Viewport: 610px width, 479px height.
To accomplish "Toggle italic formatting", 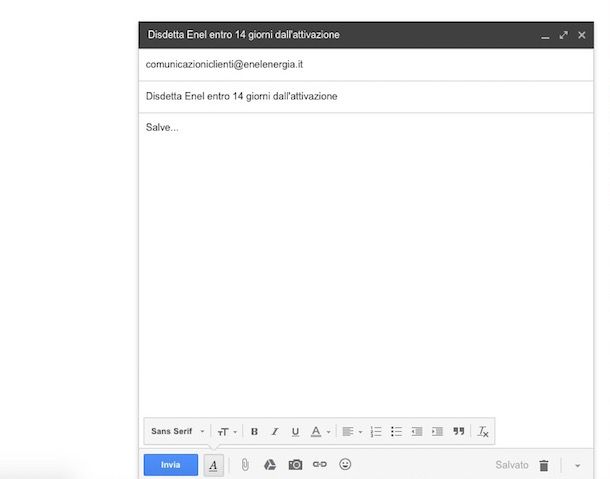I will pos(275,432).
